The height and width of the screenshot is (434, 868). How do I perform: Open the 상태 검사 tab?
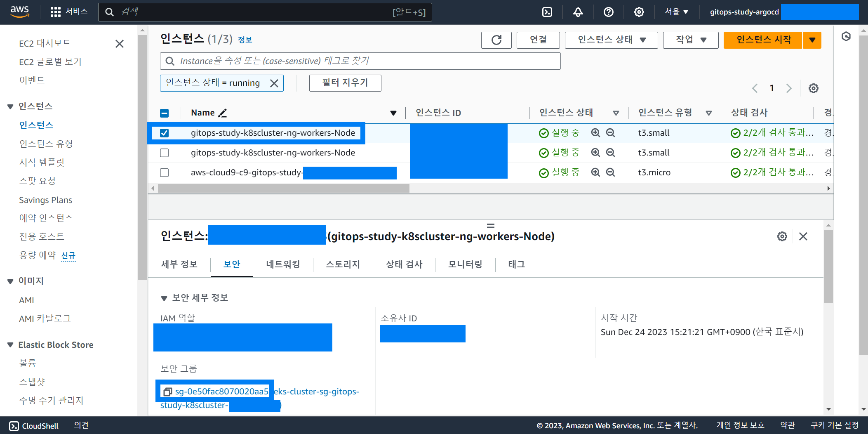coord(404,264)
